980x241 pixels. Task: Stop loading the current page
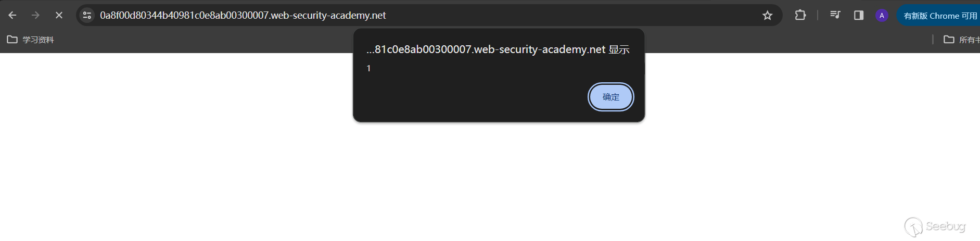[59, 16]
